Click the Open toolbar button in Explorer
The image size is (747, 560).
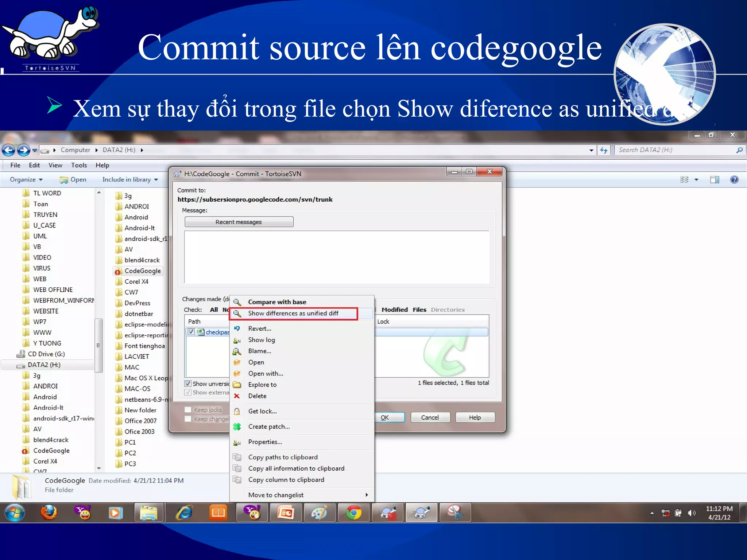point(73,179)
